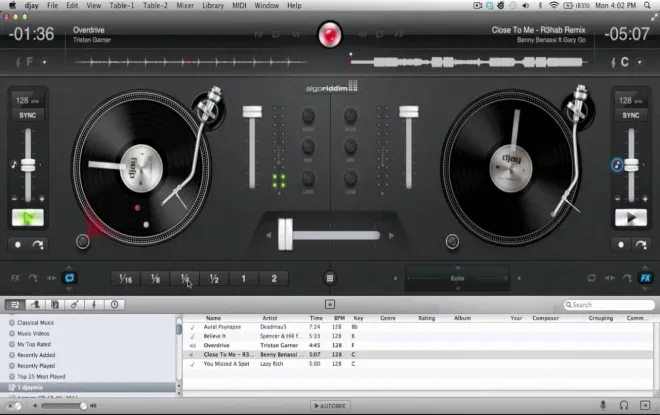
Task: Select the You Missed A Spot track
Action: click(418, 364)
